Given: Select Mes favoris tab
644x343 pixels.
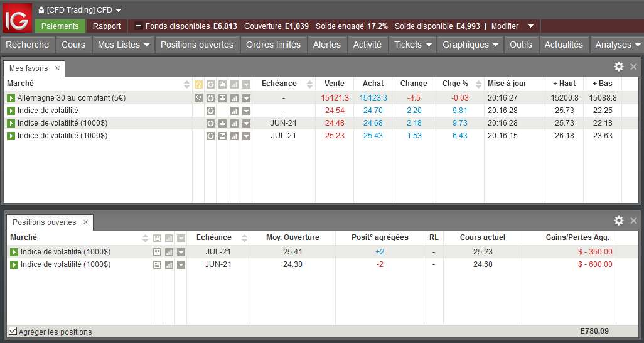Looking at the screenshot, I should pyautogui.click(x=29, y=68).
